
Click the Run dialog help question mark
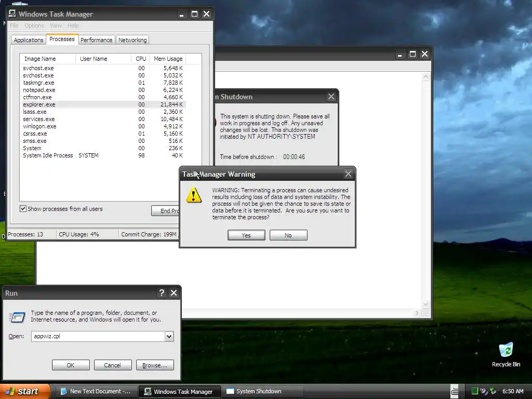[x=162, y=293]
